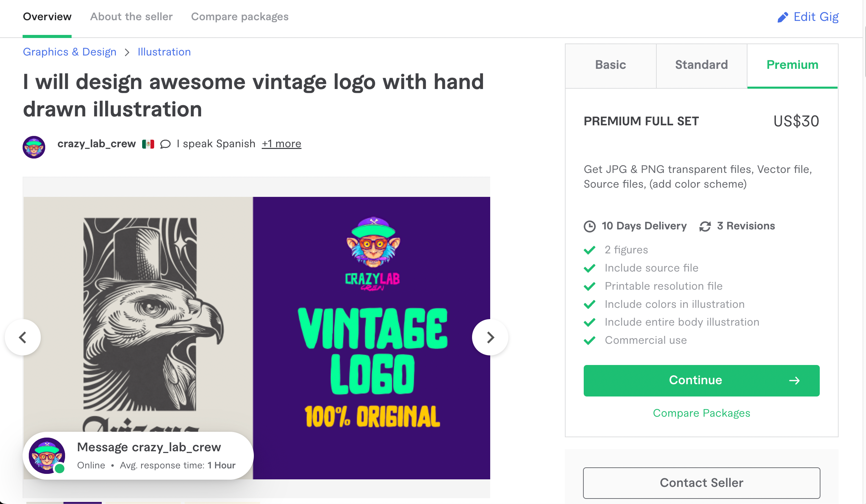
Task: Open the Graphics & Design breadcrumb
Action: click(x=70, y=52)
